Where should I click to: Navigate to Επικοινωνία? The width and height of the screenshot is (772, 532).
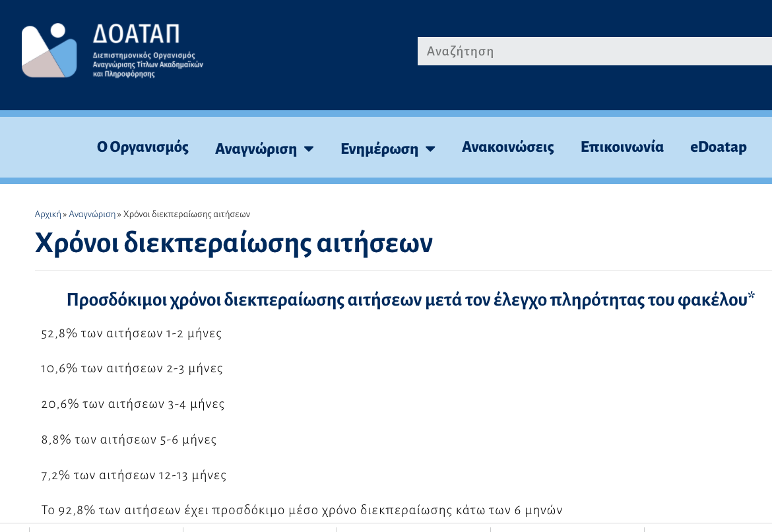(622, 147)
